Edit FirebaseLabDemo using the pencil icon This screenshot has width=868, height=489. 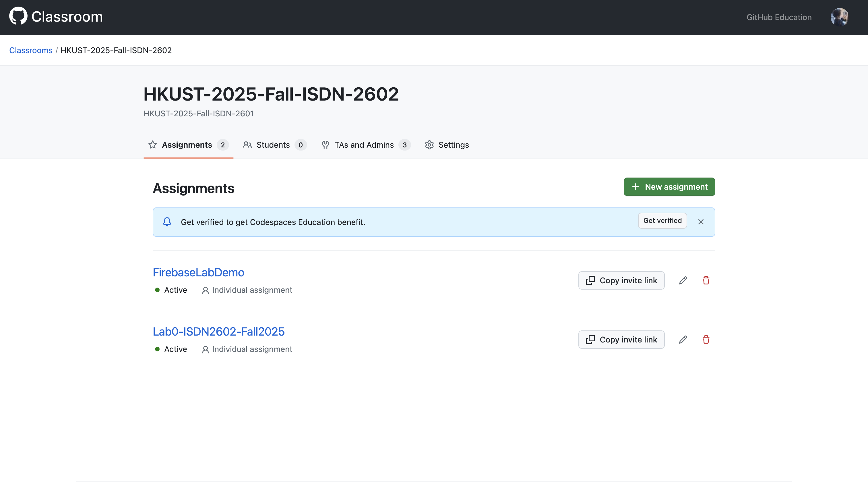point(683,280)
